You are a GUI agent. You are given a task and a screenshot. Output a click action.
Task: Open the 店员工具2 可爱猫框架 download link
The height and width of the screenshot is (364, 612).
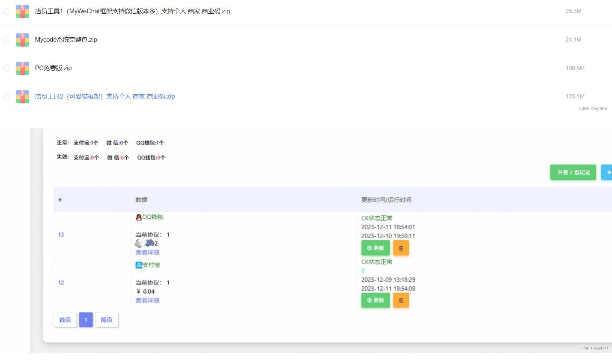(105, 96)
